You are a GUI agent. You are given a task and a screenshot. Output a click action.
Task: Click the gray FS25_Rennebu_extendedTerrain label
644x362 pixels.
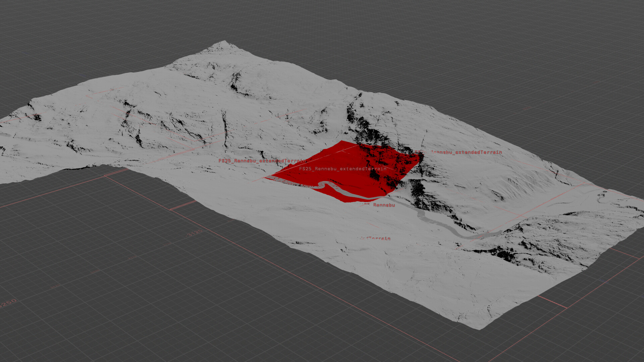(343, 169)
